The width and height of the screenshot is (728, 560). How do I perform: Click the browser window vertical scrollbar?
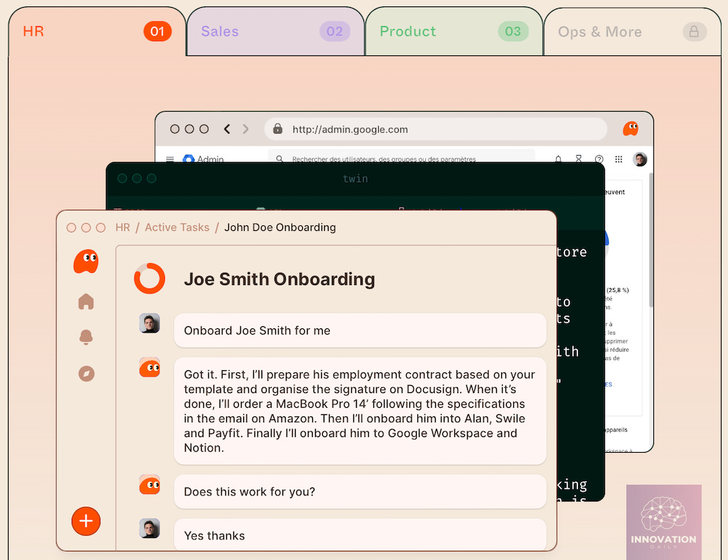coord(651,239)
